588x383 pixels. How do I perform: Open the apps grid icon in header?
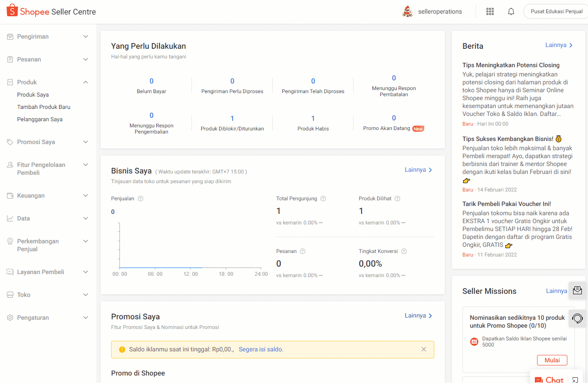coord(490,12)
